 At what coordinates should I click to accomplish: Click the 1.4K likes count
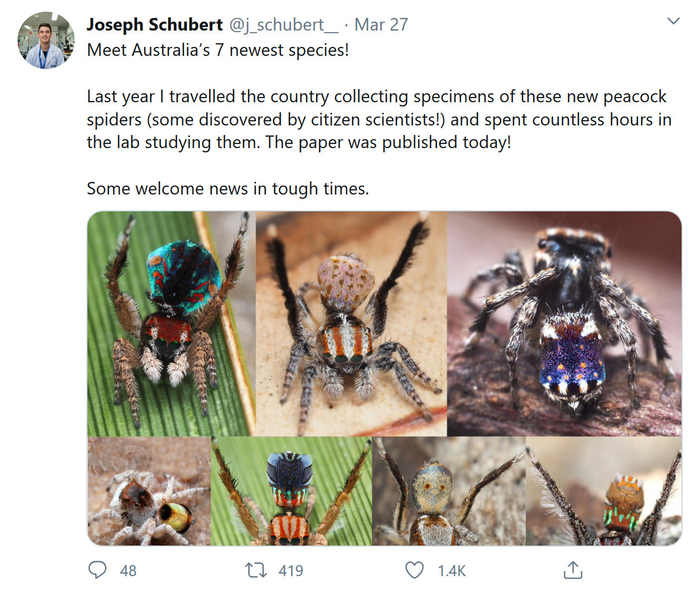tap(451, 571)
